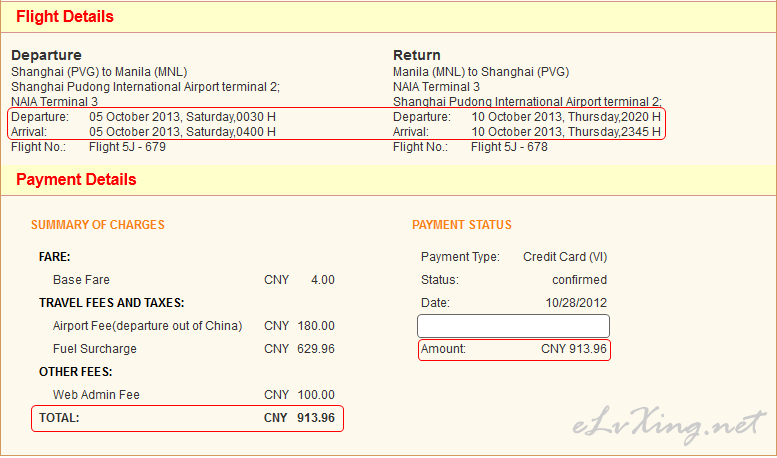Select the Flight 5J - 679 text
777x458 pixels.
coord(127,147)
